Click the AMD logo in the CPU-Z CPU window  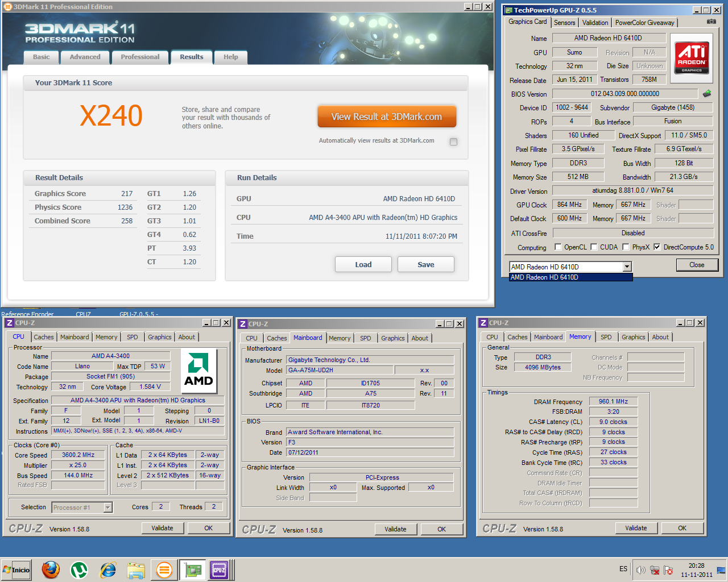click(x=198, y=371)
